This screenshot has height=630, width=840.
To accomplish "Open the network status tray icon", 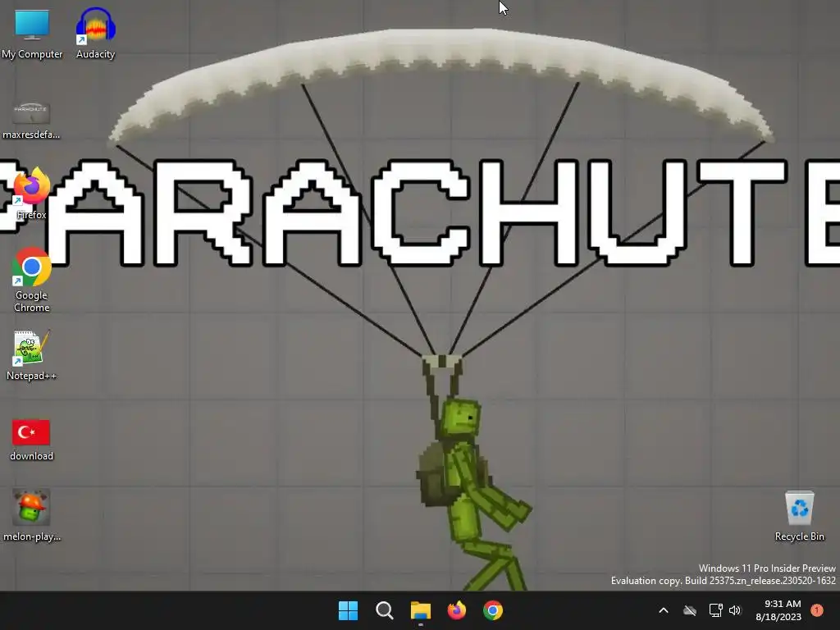I will [x=715, y=610].
